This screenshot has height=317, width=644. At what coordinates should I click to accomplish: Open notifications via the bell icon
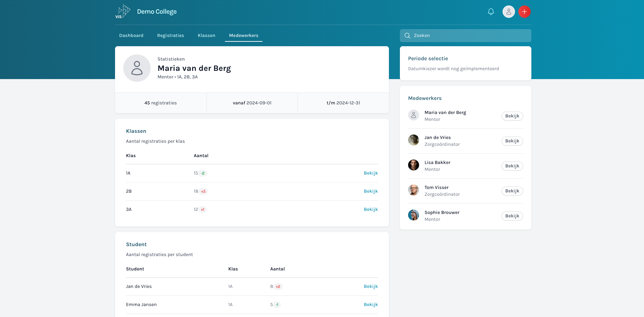point(491,11)
